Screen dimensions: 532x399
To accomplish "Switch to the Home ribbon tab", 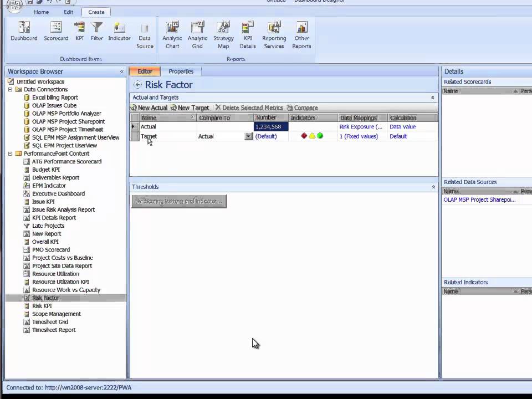I will 41,12.
